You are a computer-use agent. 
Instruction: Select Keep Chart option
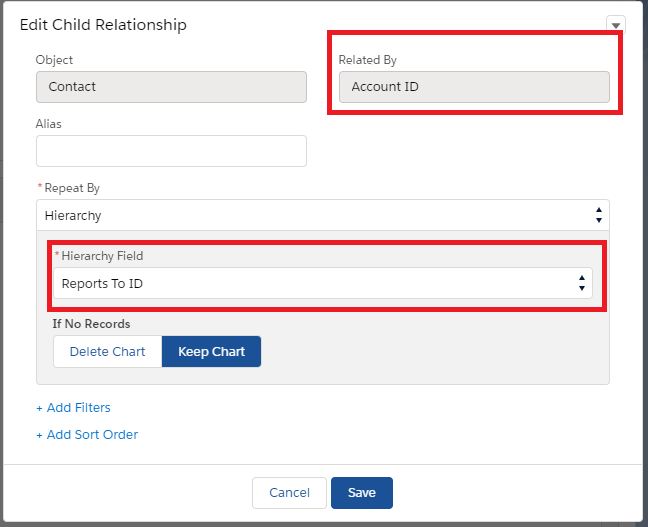[x=211, y=351]
